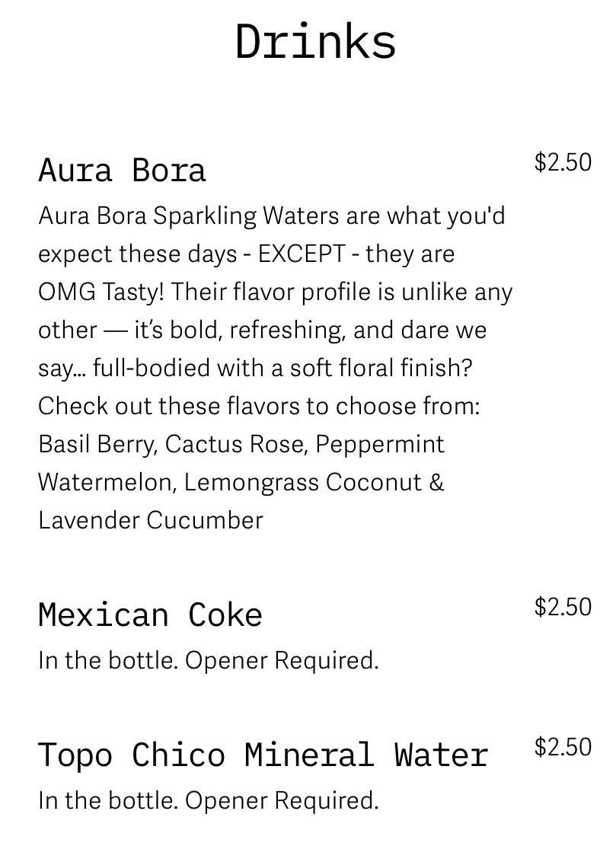The image size is (616, 862).
Task: Click the capitalized word "EXCEPT"
Action: pos(302,254)
